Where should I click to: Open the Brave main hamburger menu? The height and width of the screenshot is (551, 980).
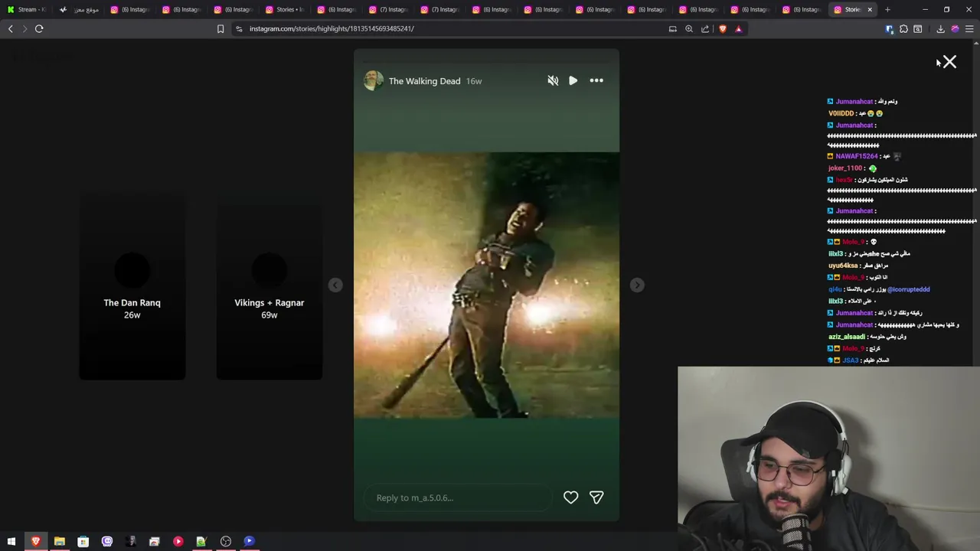(x=969, y=29)
